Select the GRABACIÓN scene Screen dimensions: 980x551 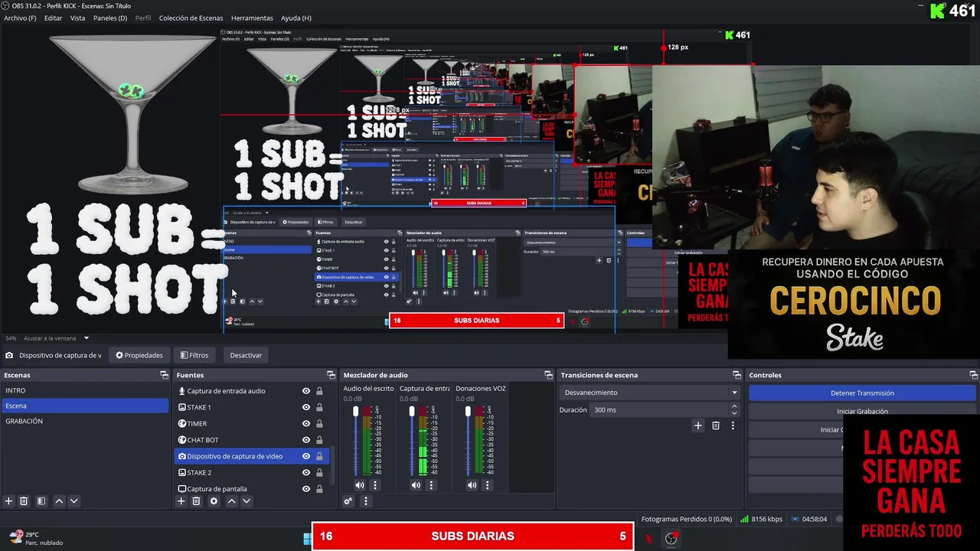tap(84, 421)
